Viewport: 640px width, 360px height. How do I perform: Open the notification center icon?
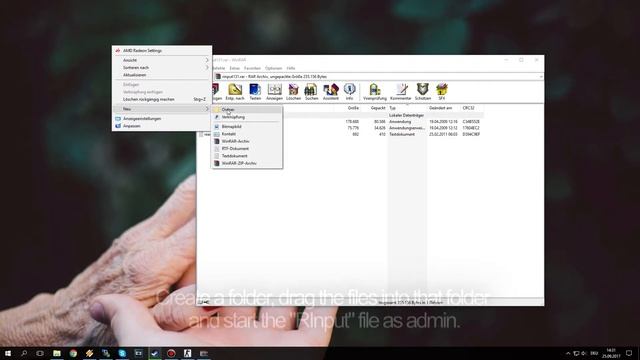(629, 353)
